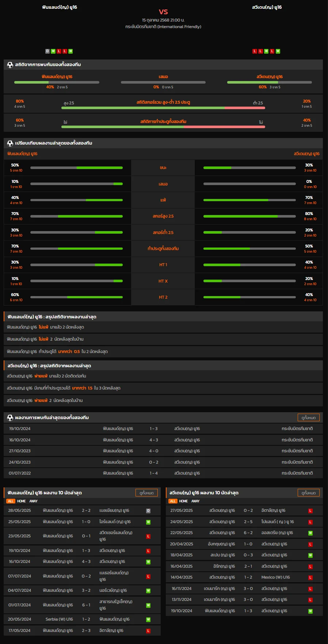Image resolution: width=328 pixels, height=644 pixels.
Task: Switch to the ALL tab in Sweden's last 10 matches
Action: pyautogui.click(x=173, y=501)
